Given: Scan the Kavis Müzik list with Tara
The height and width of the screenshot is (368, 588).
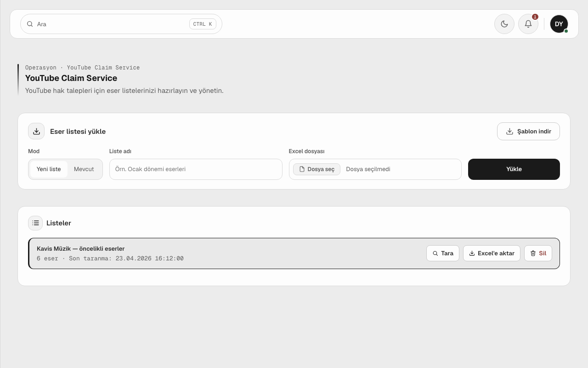Looking at the screenshot, I should [443, 253].
